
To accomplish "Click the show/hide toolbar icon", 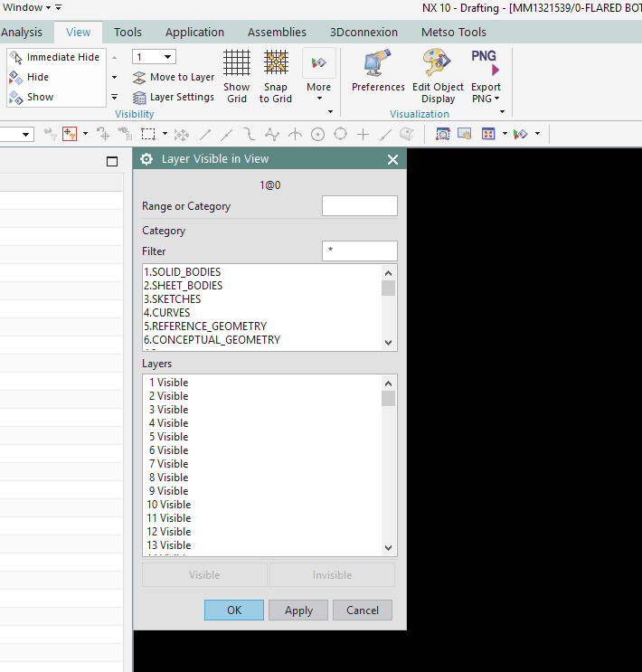I will 521,134.
